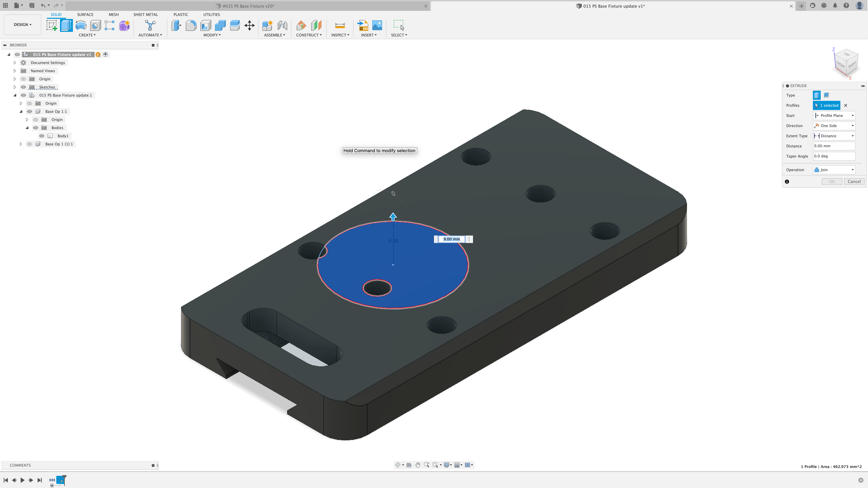Switch to the SHEET METAL tab
The image size is (868, 488).
[x=146, y=14]
